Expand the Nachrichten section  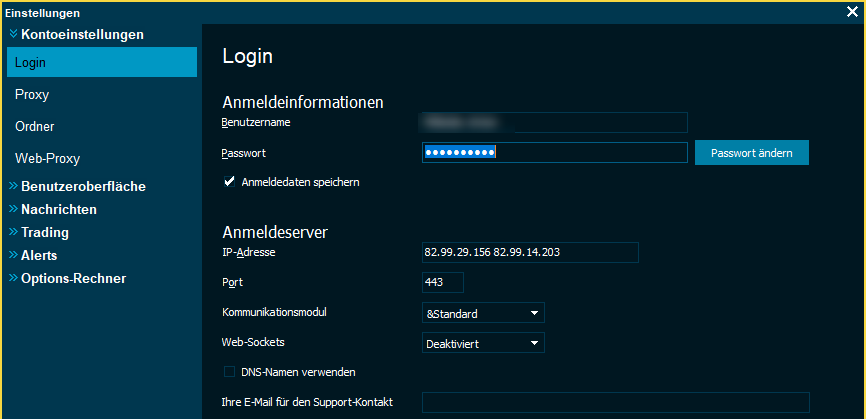(x=53, y=210)
